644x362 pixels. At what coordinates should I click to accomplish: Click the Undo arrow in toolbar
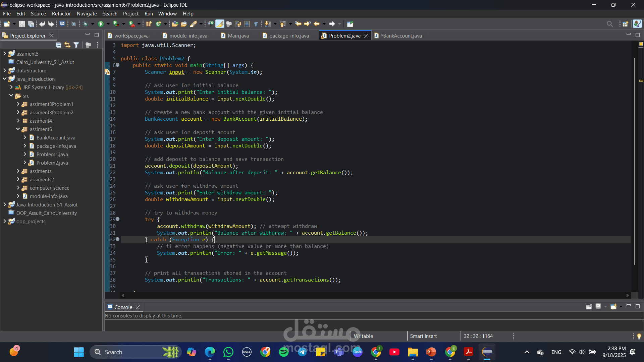[x=42, y=24]
